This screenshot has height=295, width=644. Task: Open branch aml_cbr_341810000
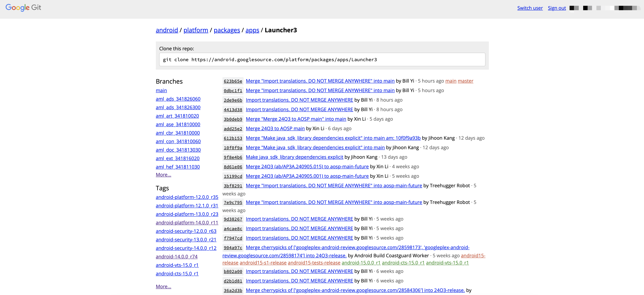178,133
